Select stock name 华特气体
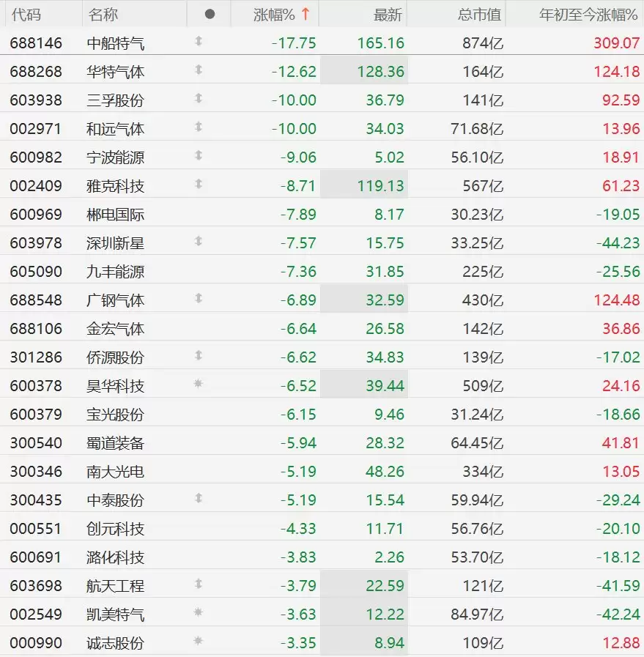 click(116, 72)
